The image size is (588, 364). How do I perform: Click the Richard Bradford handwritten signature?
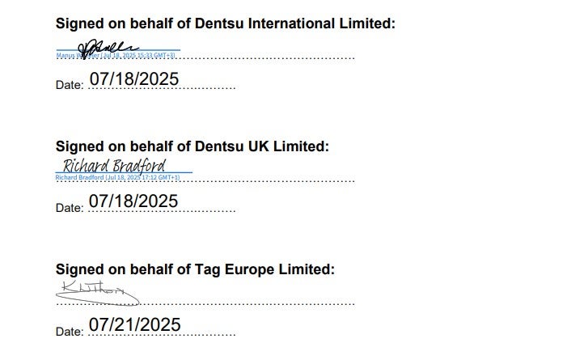coord(115,166)
